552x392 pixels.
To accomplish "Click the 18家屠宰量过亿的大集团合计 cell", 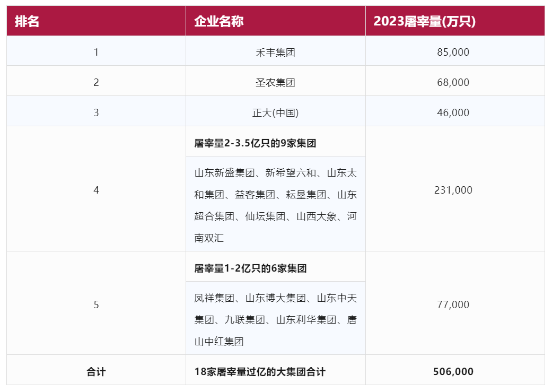I will [276, 370].
